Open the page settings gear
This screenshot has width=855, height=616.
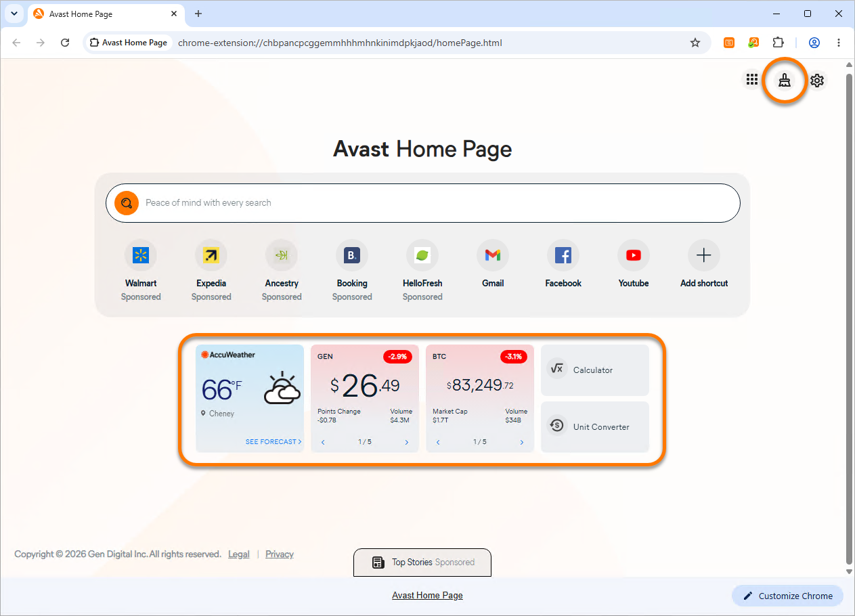[x=817, y=81]
